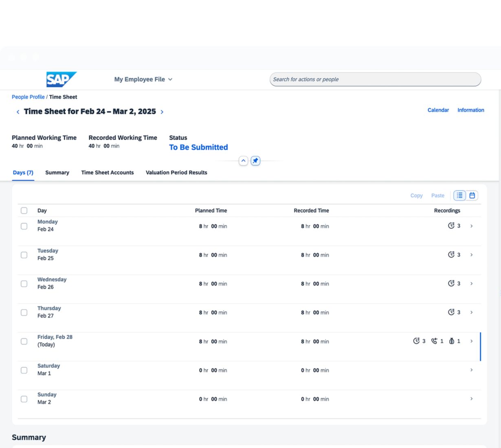This screenshot has height=448, width=501.
Task: Pin the header with pushpin icon
Action: click(255, 161)
